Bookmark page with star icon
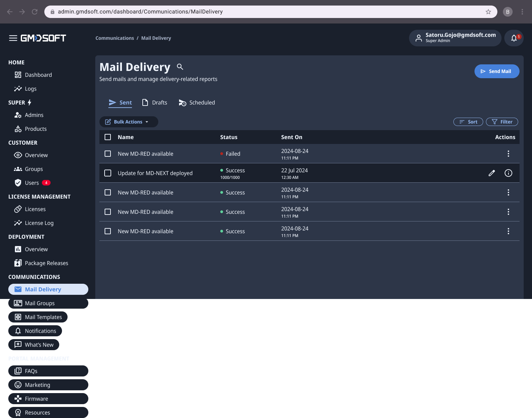The height and width of the screenshot is (418, 532). tap(488, 12)
